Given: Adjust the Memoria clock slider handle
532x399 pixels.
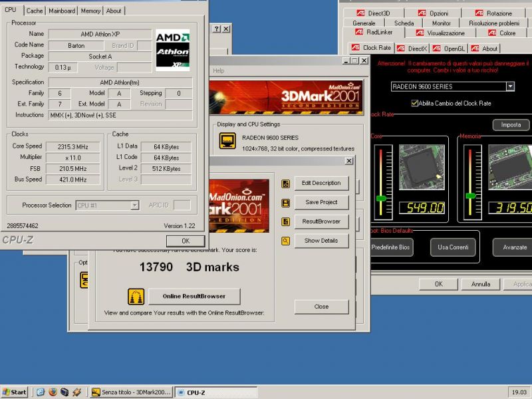Looking at the screenshot, I should click(471, 196).
